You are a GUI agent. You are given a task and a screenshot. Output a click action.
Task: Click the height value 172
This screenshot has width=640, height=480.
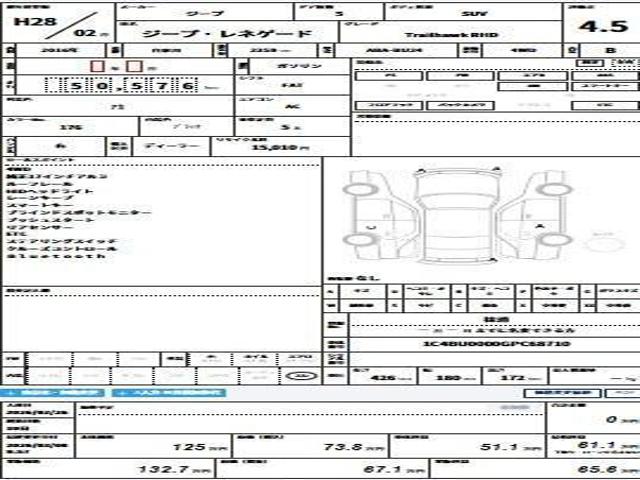tap(512, 378)
